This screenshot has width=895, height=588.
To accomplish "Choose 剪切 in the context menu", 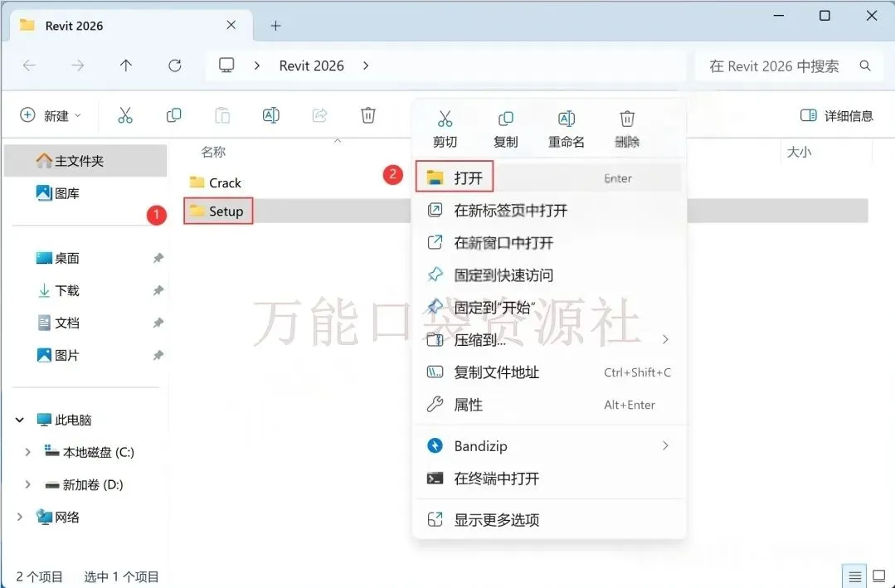I will (x=445, y=129).
